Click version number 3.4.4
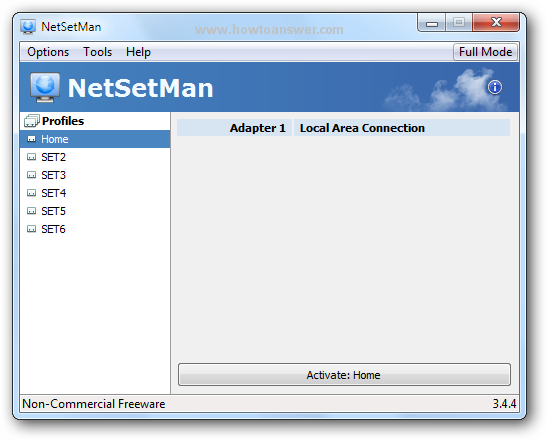This screenshot has width=547, height=440. (504, 404)
